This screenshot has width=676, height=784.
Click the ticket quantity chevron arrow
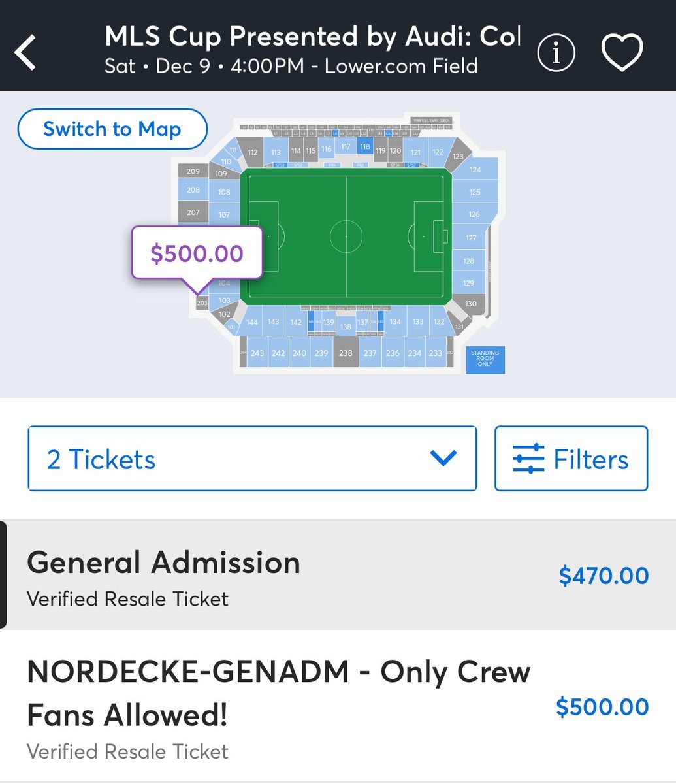click(443, 459)
